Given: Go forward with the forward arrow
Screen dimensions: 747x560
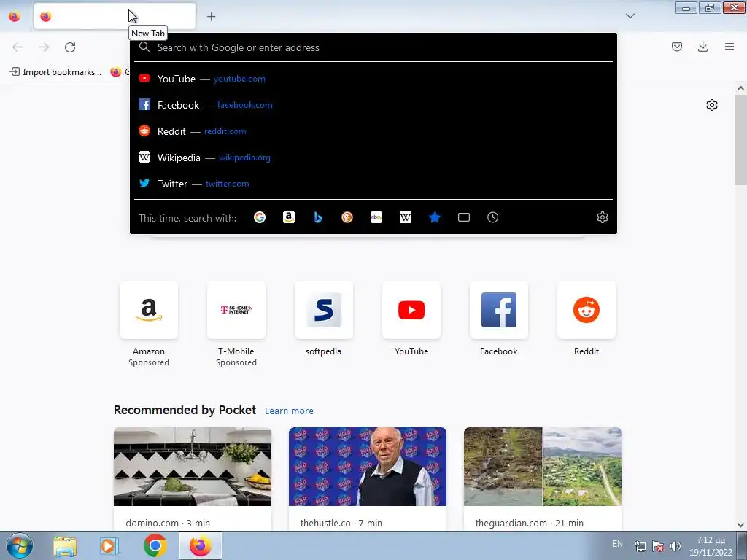Looking at the screenshot, I should (44, 47).
